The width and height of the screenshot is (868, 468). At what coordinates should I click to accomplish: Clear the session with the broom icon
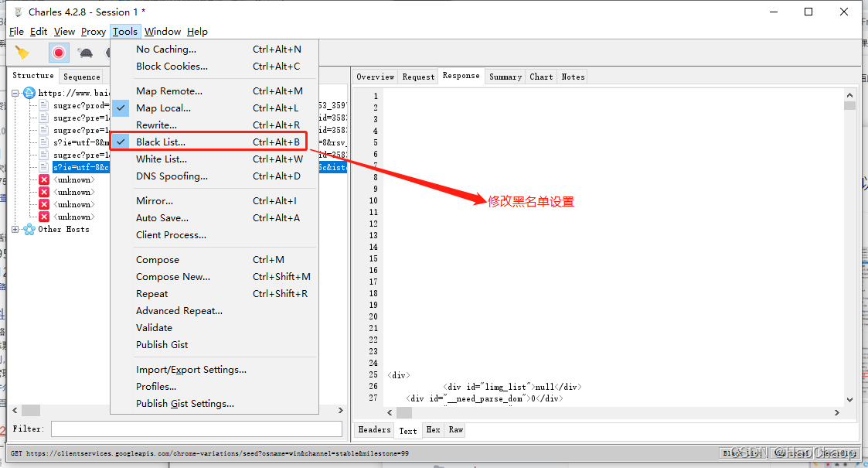[22, 53]
